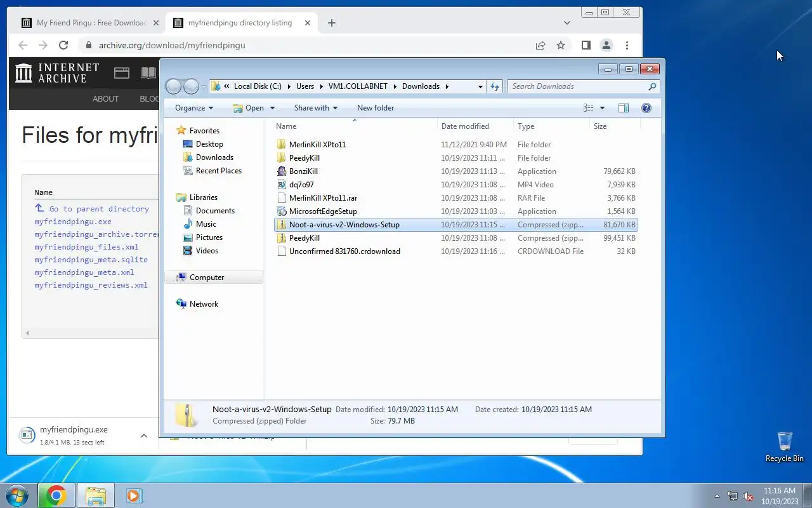Click the change view icon in toolbar

coord(589,108)
